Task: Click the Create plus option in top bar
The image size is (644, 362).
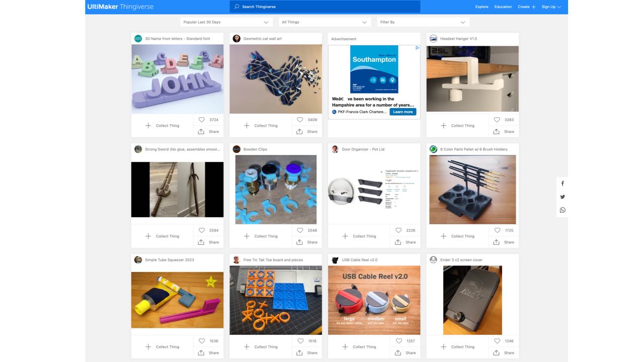Action: coord(527,7)
